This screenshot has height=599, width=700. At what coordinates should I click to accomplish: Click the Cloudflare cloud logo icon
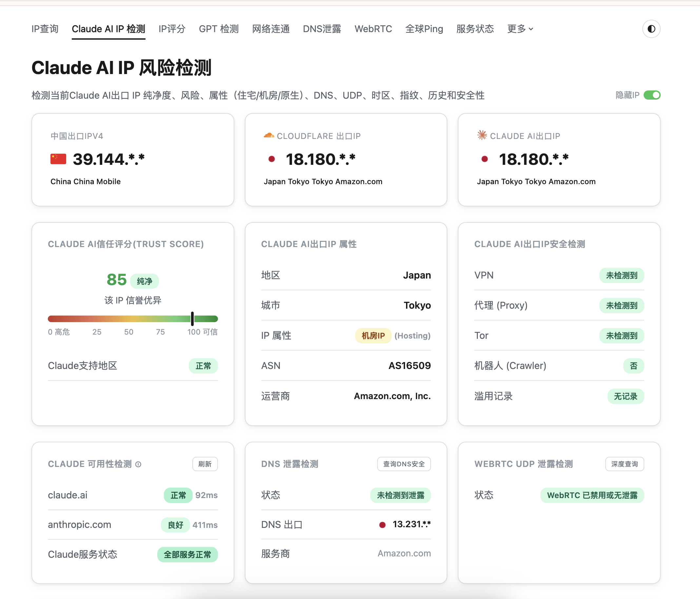tap(269, 135)
